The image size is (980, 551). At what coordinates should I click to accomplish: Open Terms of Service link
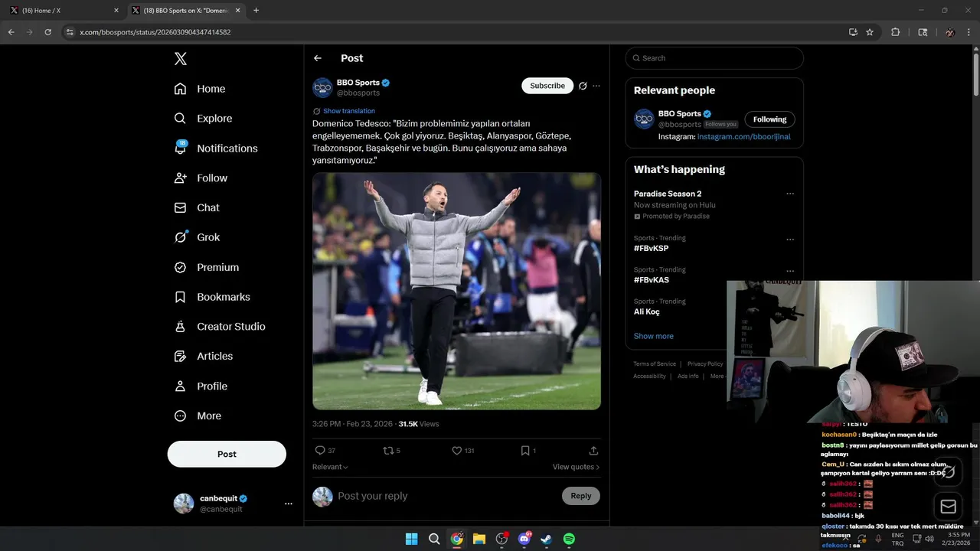tap(655, 364)
